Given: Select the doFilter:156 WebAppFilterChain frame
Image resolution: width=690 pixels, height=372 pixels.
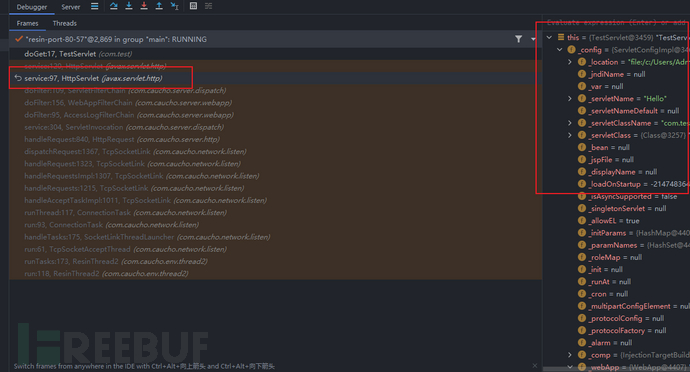Looking at the screenshot, I should pos(275,103).
